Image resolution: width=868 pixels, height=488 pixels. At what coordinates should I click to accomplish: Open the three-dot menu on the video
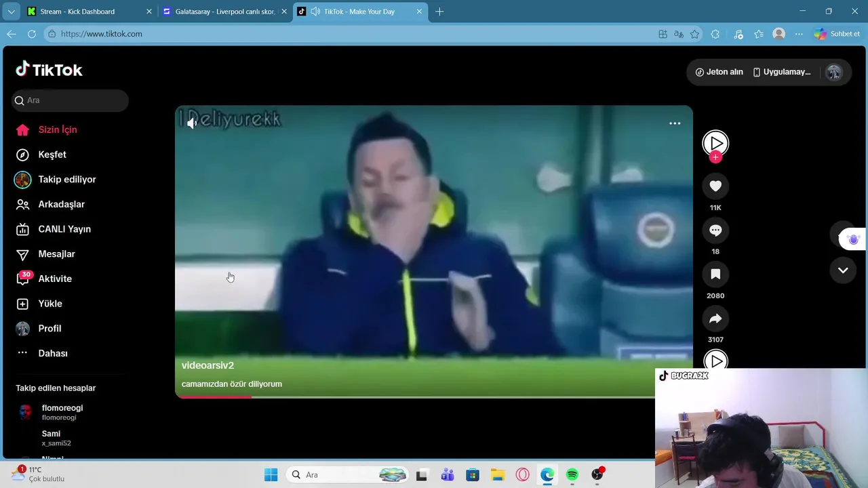point(675,123)
